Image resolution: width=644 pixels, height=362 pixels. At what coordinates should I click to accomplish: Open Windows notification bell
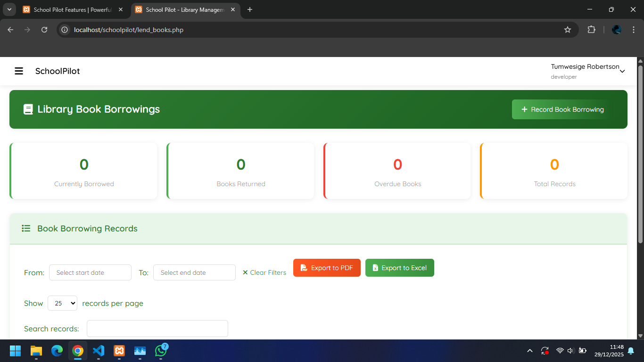[x=631, y=351]
